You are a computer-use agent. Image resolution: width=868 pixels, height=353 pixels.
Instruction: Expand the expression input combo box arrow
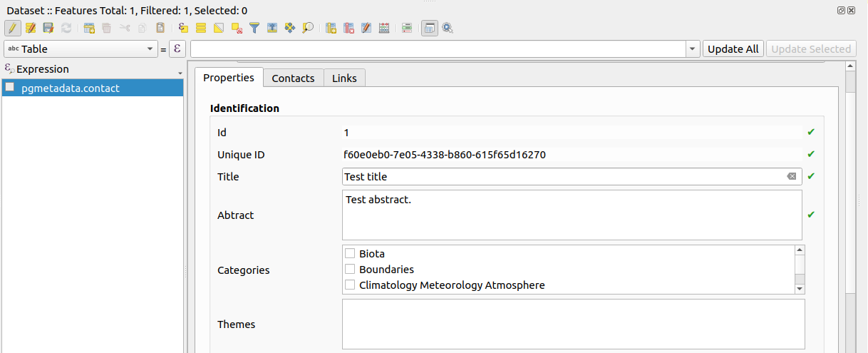(x=693, y=49)
